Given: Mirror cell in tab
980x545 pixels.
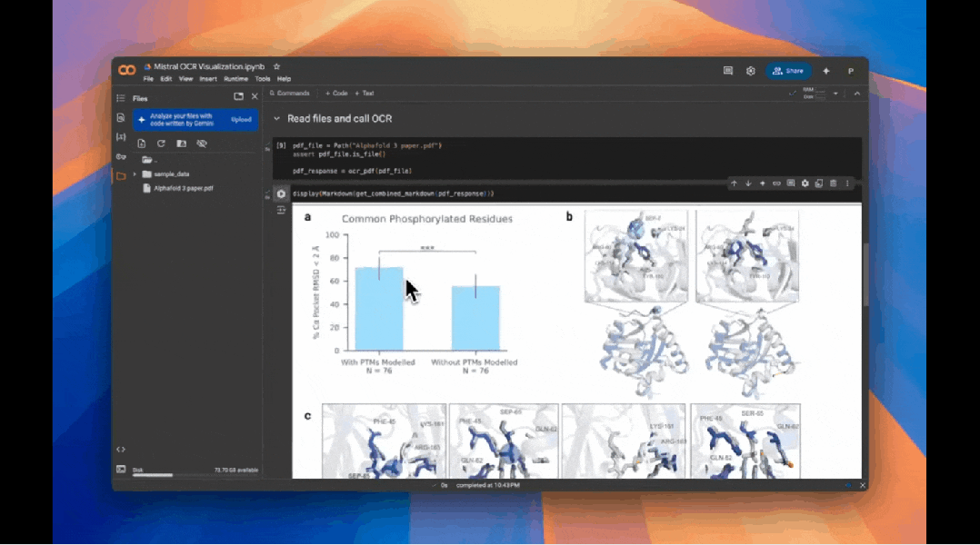Looking at the screenshot, I should (x=819, y=183).
